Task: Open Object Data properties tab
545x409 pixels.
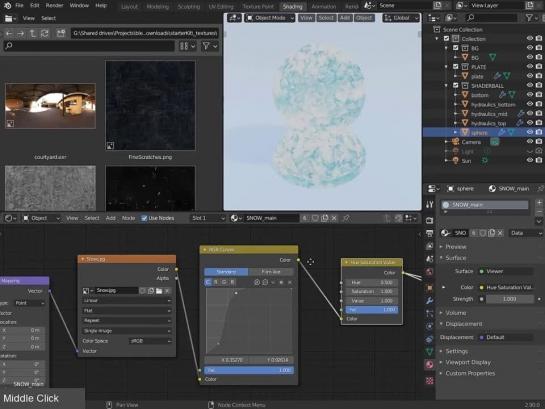Action: (430, 352)
